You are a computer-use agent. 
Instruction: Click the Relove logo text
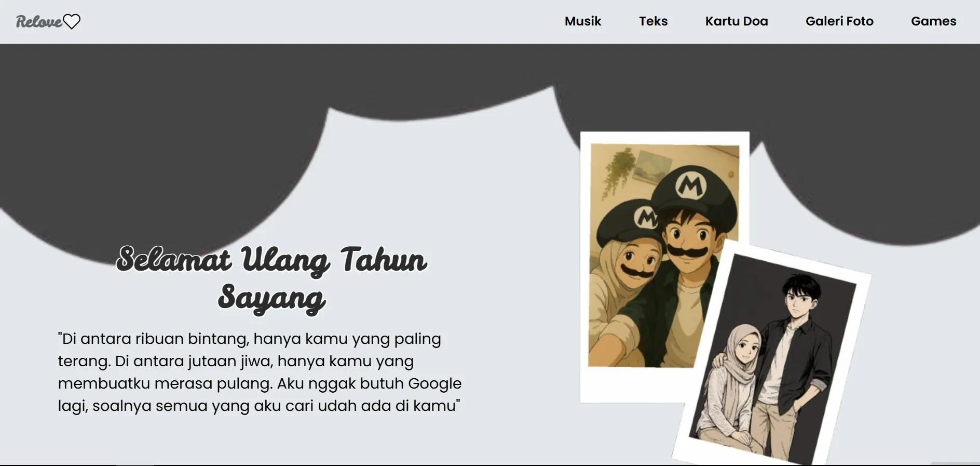point(39,21)
